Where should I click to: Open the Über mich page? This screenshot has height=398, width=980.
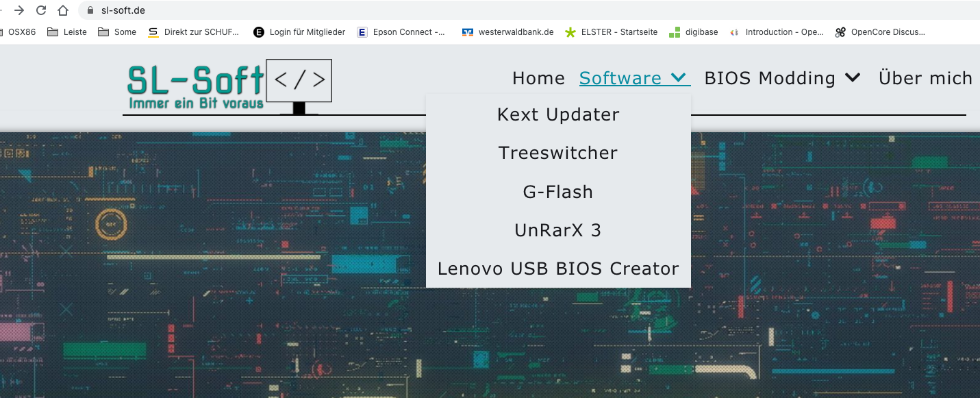pyautogui.click(x=925, y=78)
